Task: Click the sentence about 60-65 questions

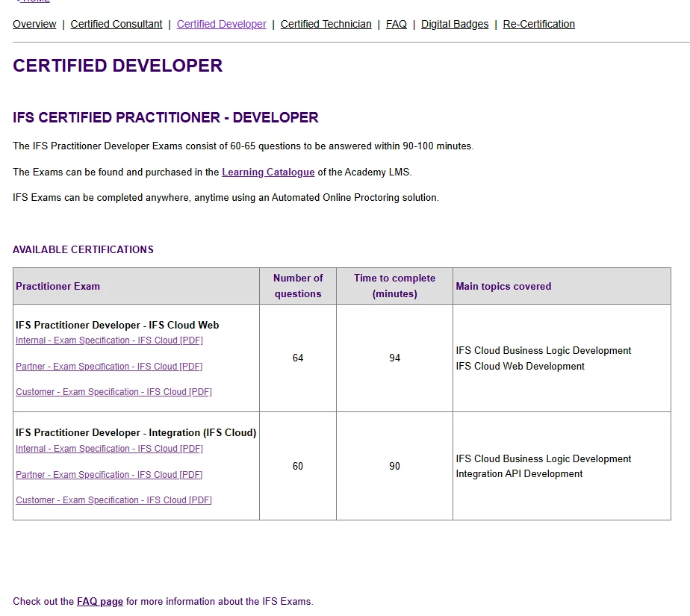Action: pos(243,146)
